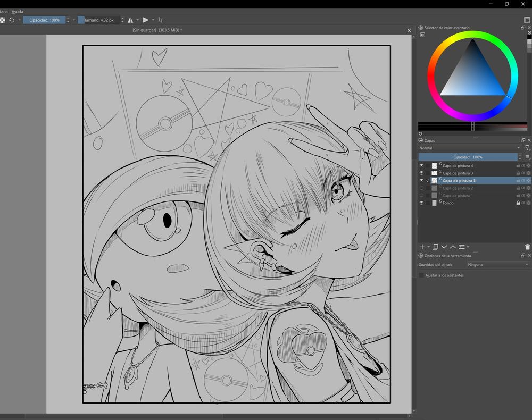Screen dimensions: 532x420
Task: Move the layer down
Action: click(444, 247)
